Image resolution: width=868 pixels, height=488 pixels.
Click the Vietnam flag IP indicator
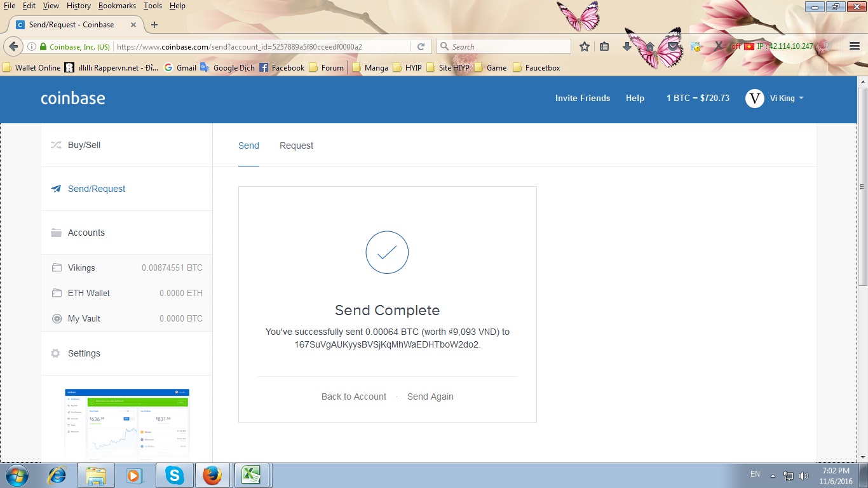tap(749, 46)
